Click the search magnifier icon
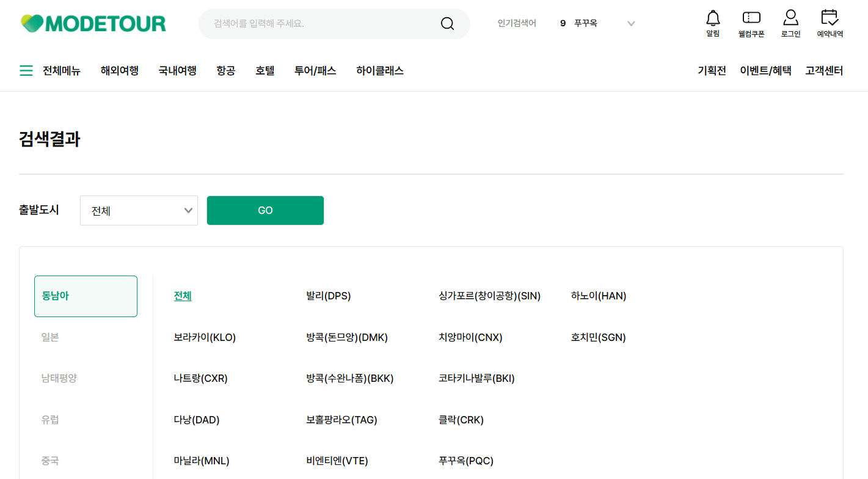The height and width of the screenshot is (479, 868). [447, 23]
